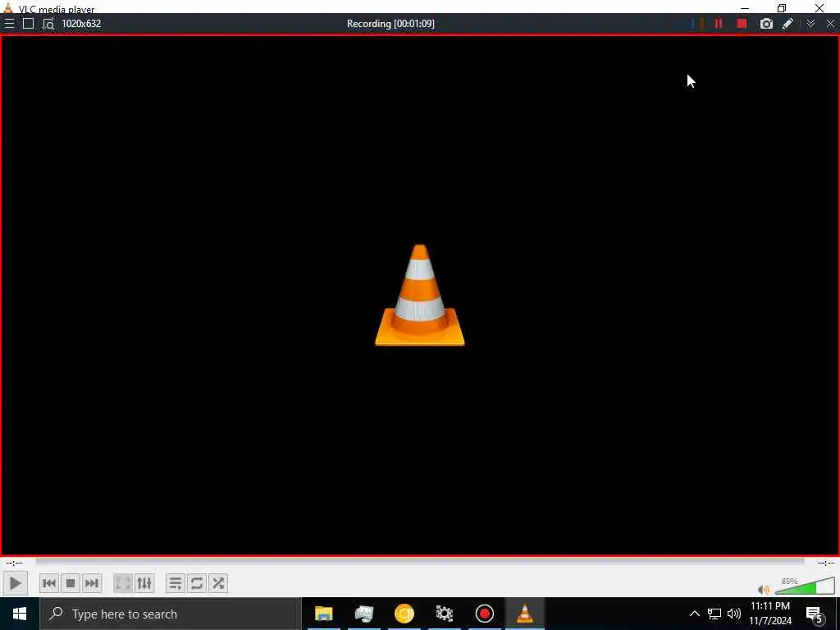Screen dimensions: 840x630
Task: Restore down the VLC window
Action: pos(782,8)
